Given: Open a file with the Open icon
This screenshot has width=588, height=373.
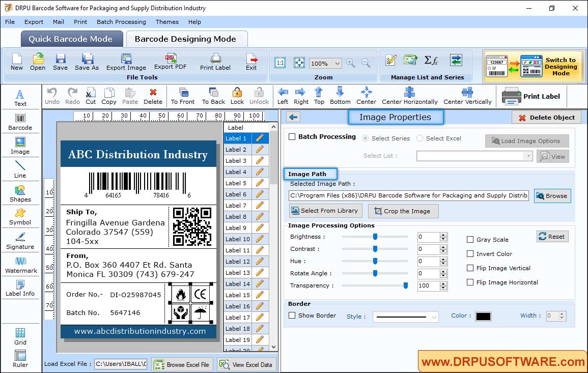Looking at the screenshot, I should [38, 62].
